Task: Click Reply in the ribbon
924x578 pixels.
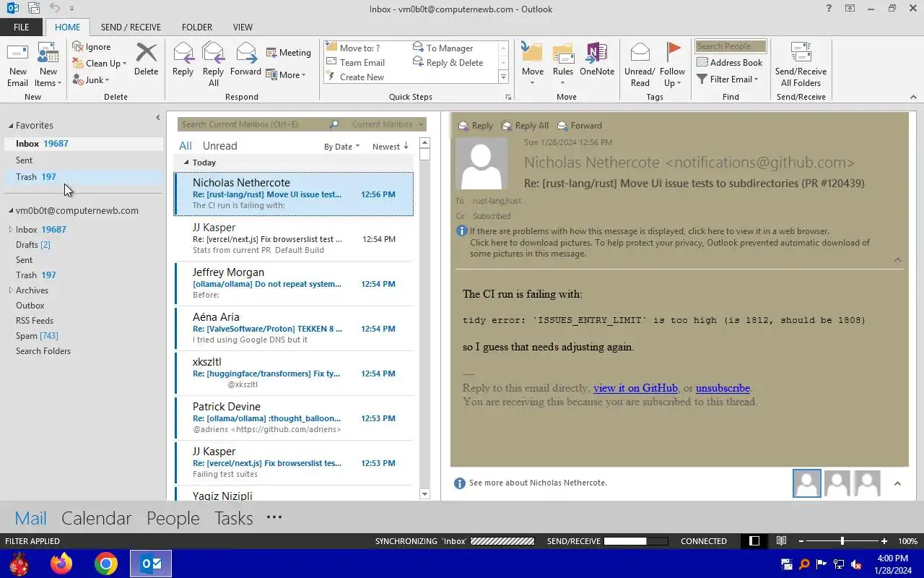Action: 183,59
